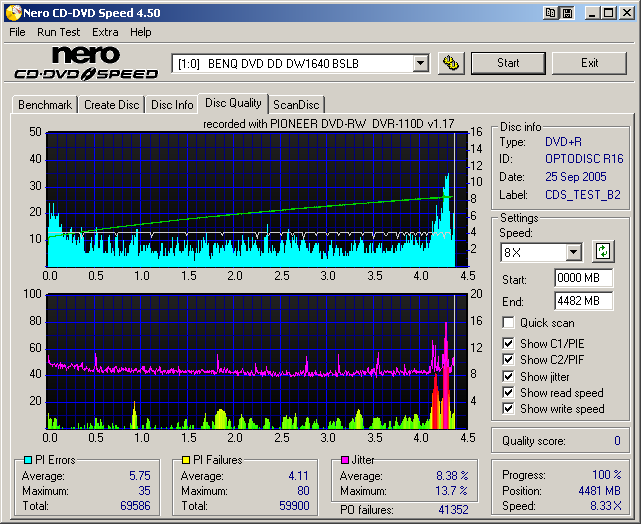Uncheck Show C1/PIE option
641x524 pixels.
click(509, 344)
